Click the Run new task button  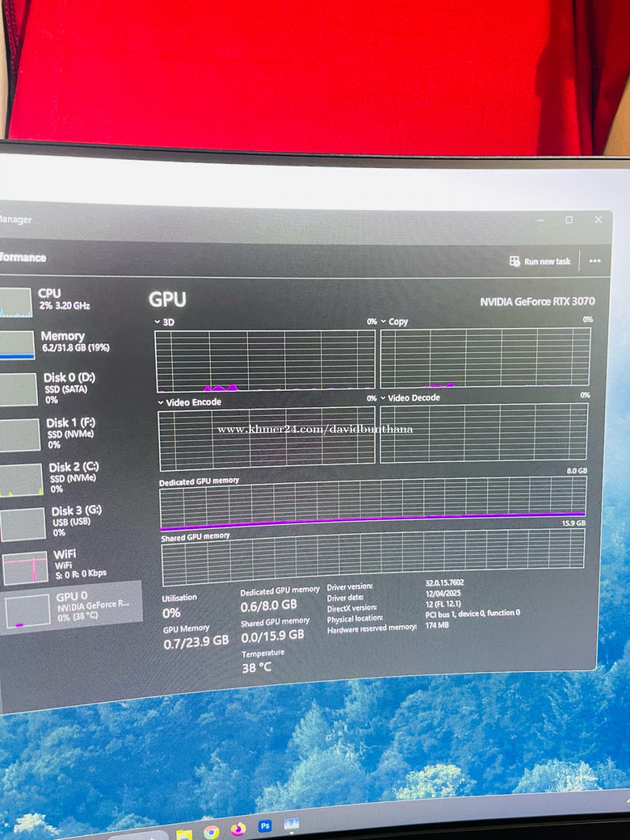click(539, 261)
